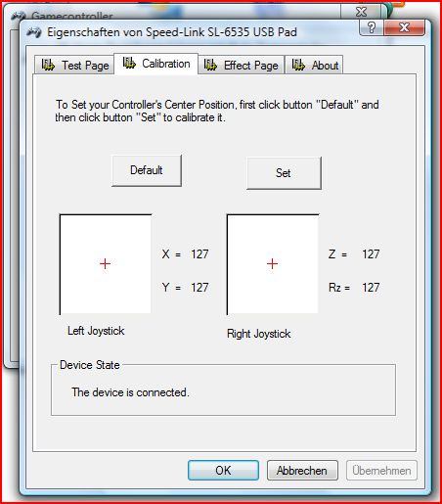The width and height of the screenshot is (442, 504).
Task: Click the Set button to calibrate
Action: point(284,173)
